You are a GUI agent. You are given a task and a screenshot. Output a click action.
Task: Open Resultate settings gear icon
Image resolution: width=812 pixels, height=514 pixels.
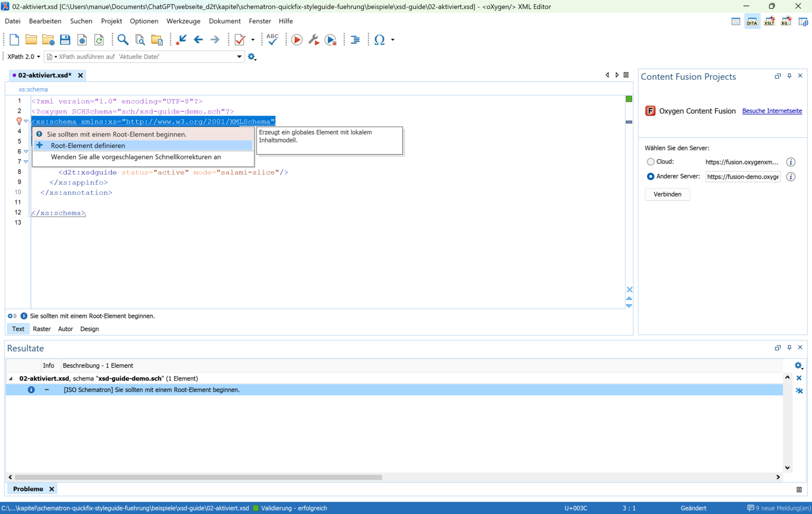click(x=798, y=366)
